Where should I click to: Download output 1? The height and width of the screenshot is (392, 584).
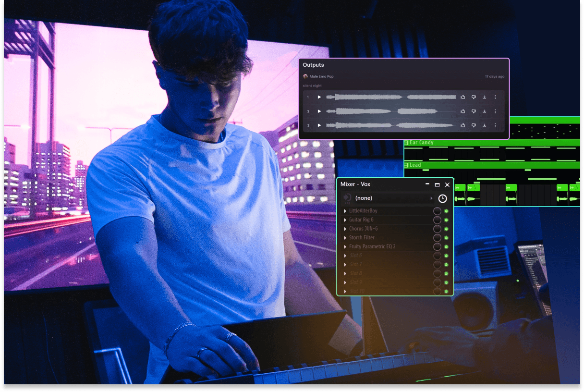484,97
